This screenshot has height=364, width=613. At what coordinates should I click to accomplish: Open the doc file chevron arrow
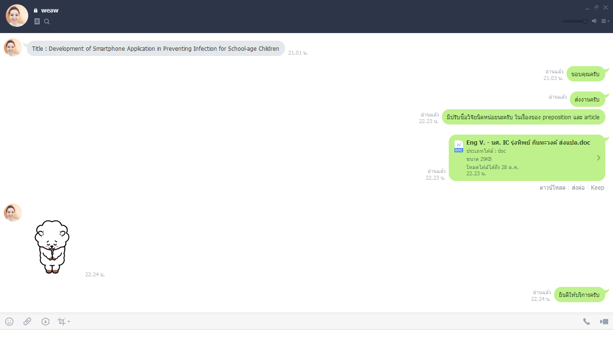[599, 158]
